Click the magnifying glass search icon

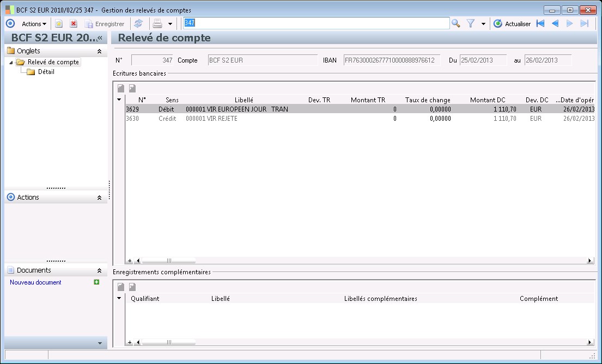456,23
